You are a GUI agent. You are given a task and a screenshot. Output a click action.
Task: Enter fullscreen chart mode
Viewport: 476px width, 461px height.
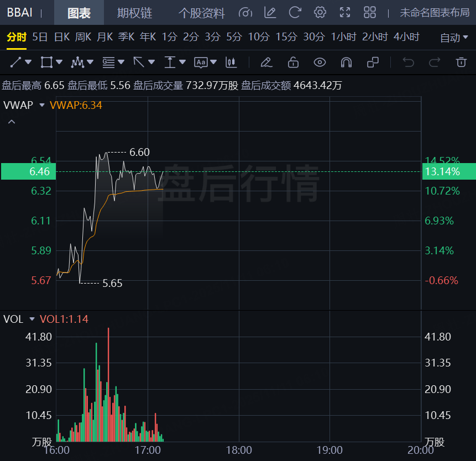(x=345, y=13)
